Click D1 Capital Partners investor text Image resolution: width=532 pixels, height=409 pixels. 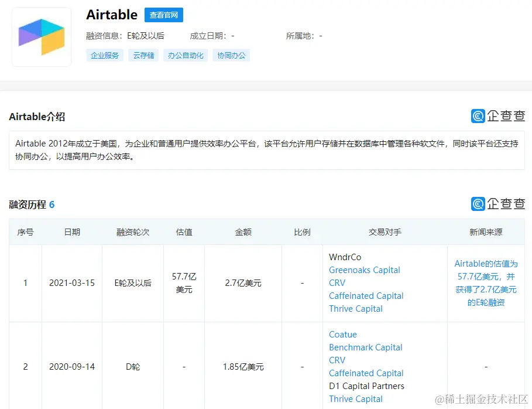366,386
